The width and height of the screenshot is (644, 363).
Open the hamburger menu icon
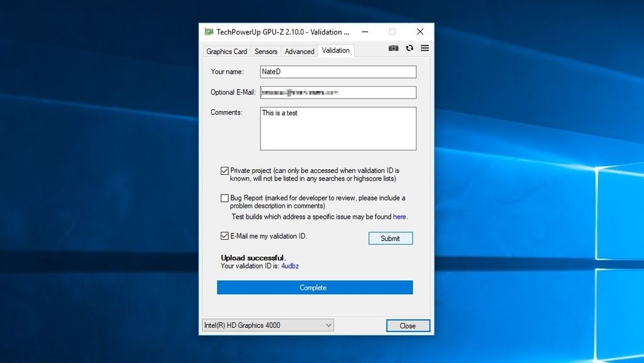[425, 47]
